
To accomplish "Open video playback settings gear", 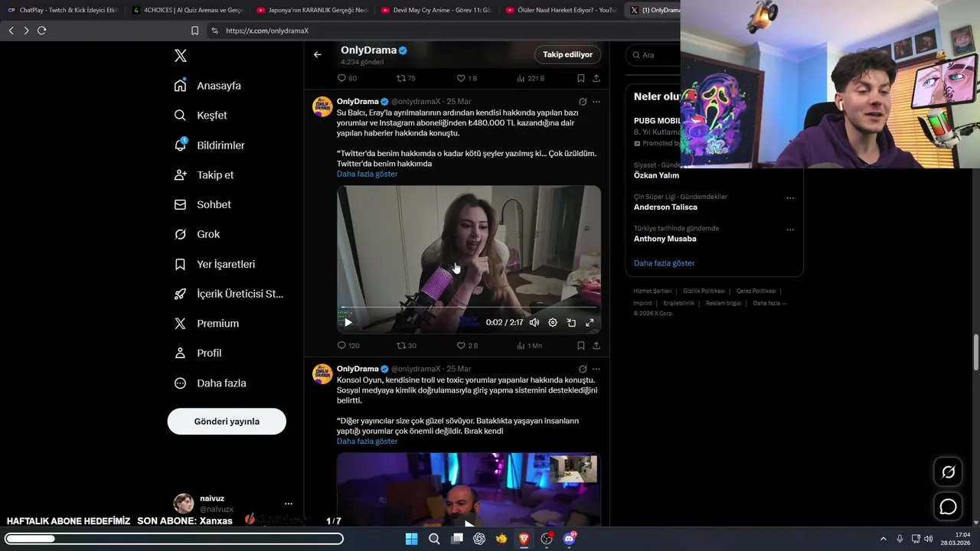I will pos(553,323).
